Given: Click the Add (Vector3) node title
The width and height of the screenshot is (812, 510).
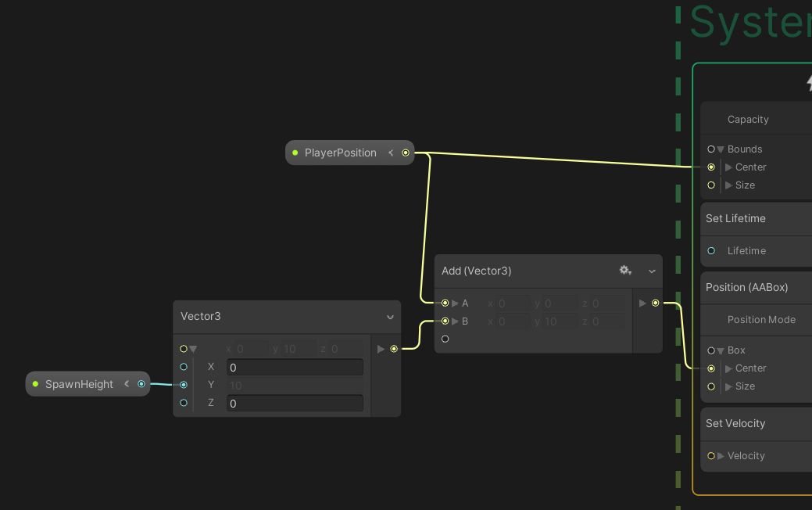Looking at the screenshot, I should [477, 271].
